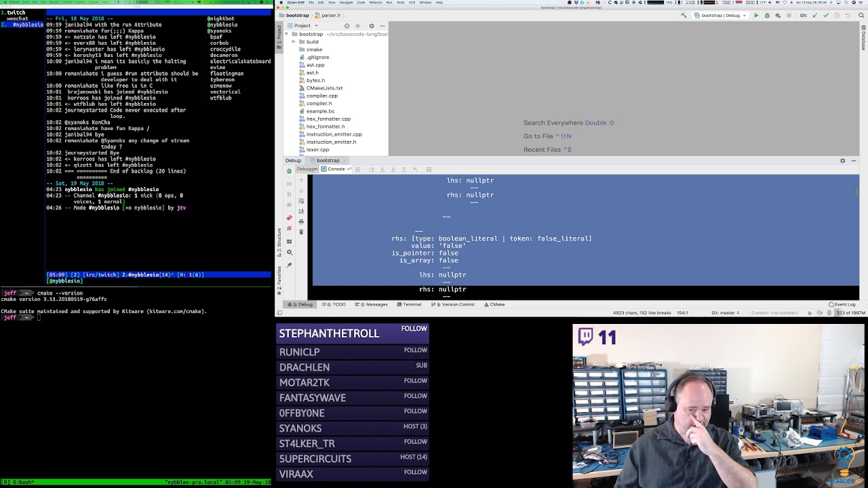Open Project panel settings gear
This screenshot has width=868, height=488.
point(371,26)
